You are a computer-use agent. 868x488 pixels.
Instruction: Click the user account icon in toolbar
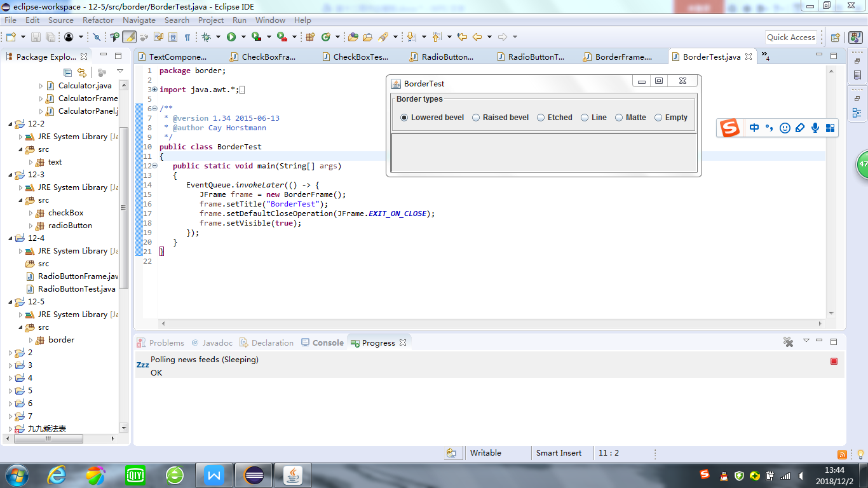point(69,37)
